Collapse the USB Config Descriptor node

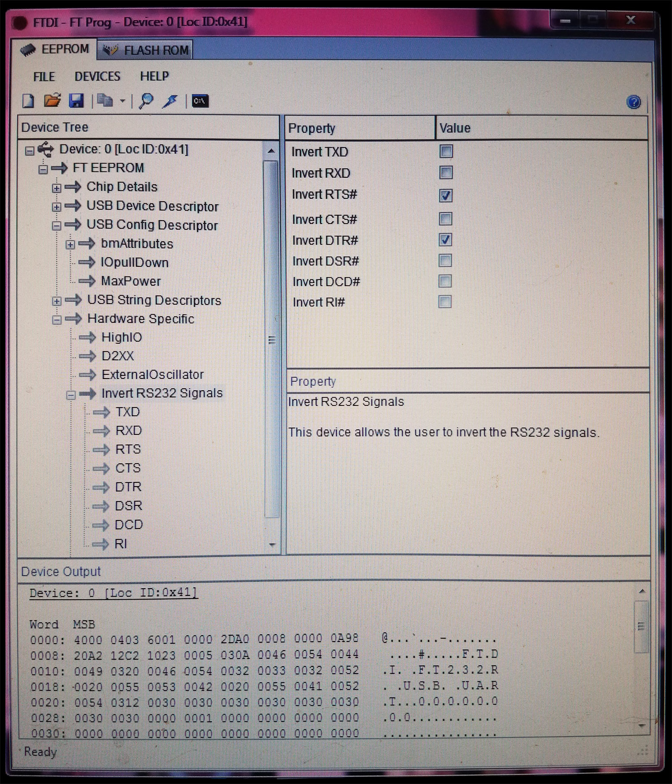(56, 226)
